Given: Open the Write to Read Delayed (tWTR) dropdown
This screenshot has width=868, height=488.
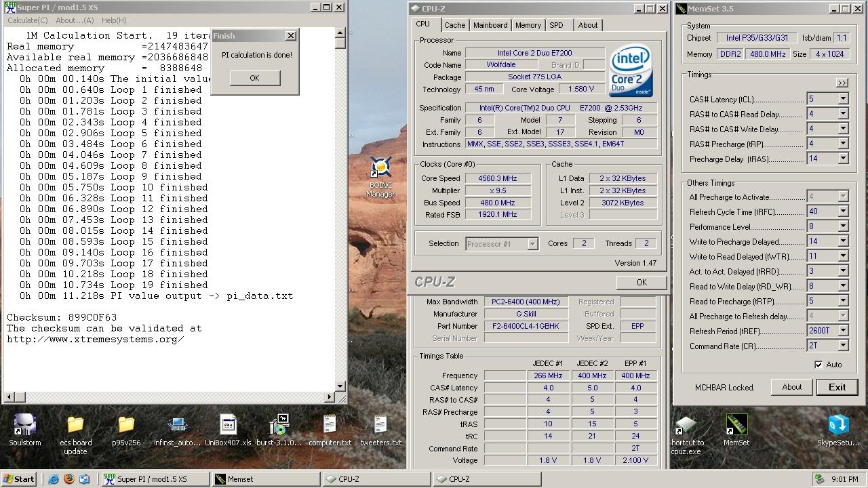Looking at the screenshot, I should (843, 256).
